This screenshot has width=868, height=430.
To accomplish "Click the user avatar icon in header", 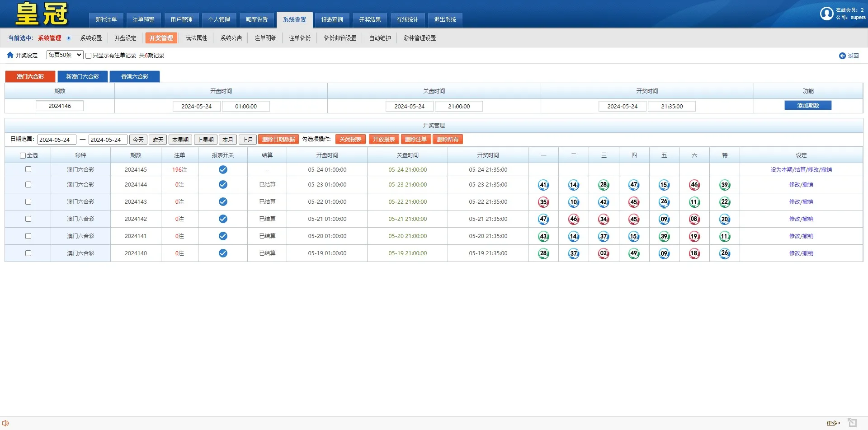I will pos(826,14).
